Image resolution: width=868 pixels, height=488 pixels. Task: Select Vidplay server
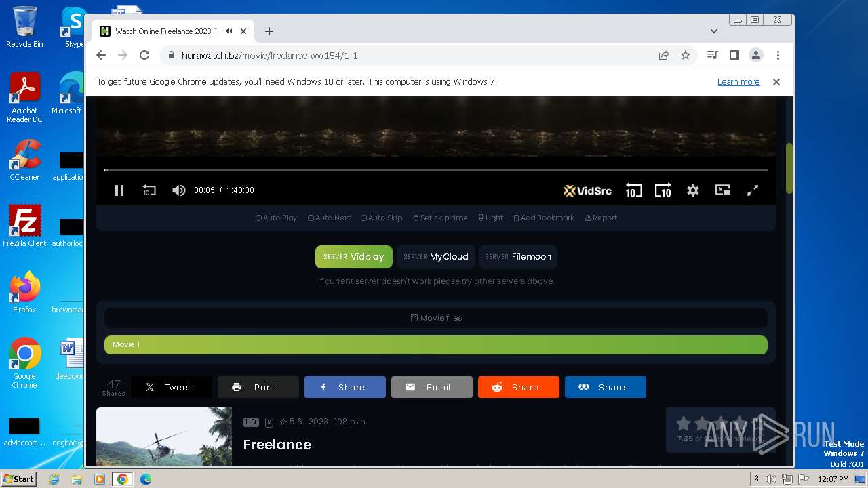(354, 257)
